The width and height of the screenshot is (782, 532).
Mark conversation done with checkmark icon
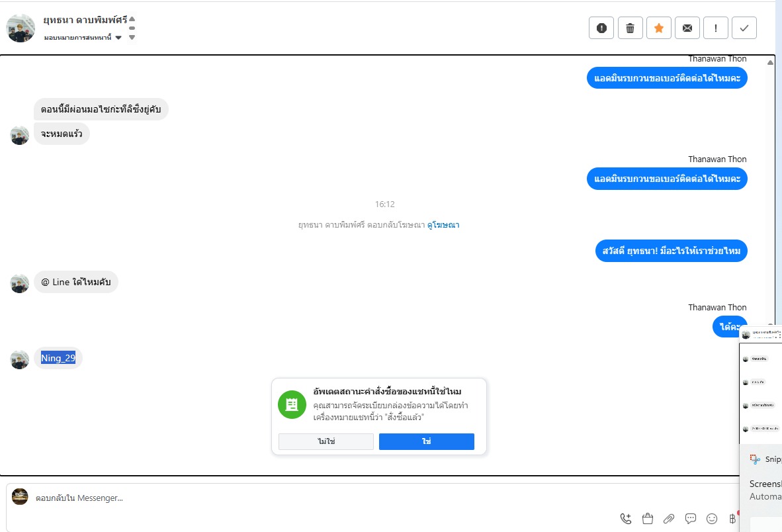click(744, 28)
